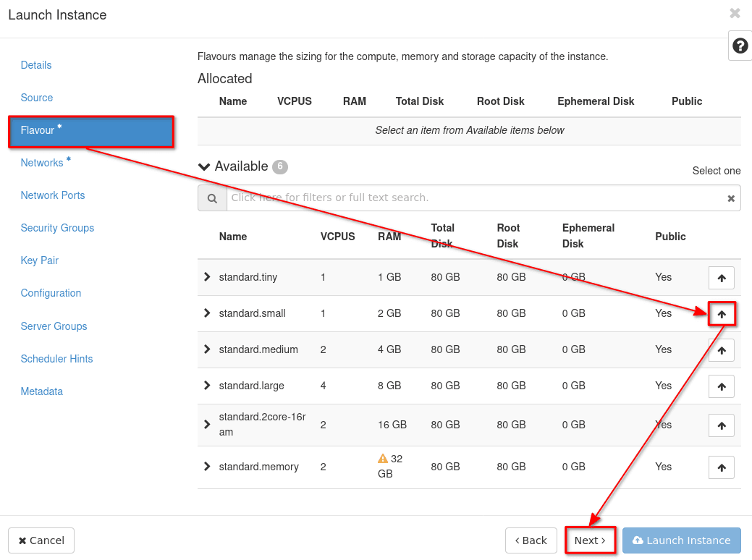The image size is (752, 560).
Task: Select standard.large using its up arrow button
Action: click(x=721, y=386)
